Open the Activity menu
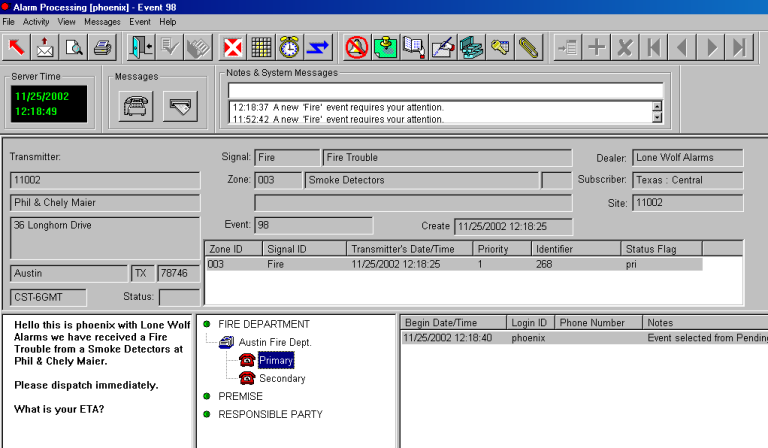 (x=36, y=21)
